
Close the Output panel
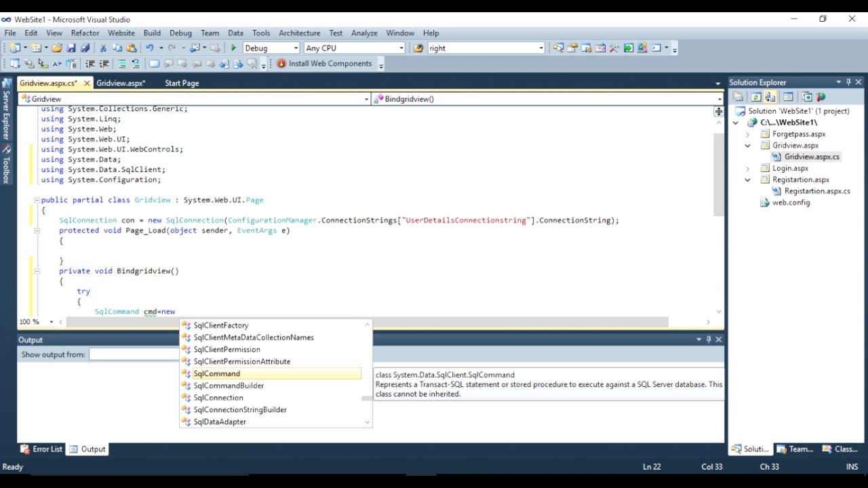(x=719, y=340)
